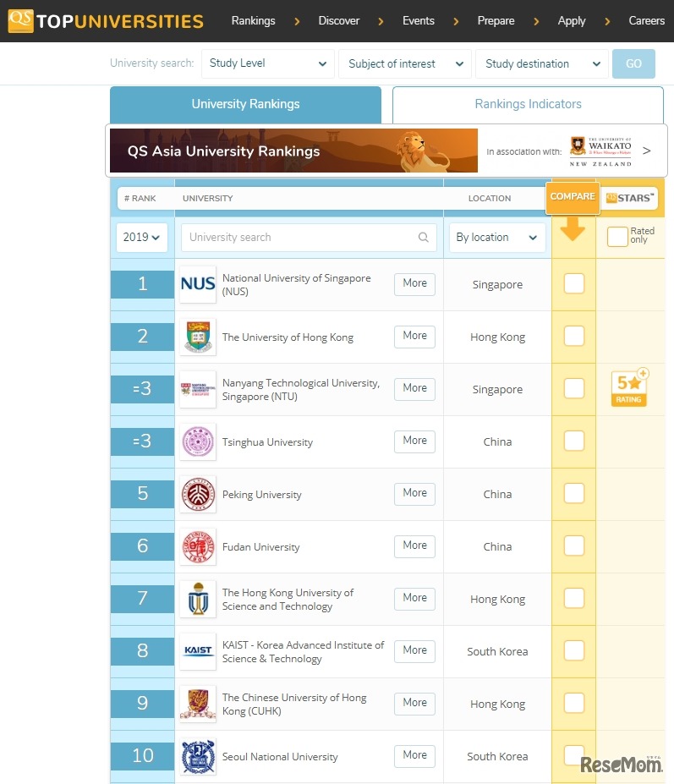This screenshot has height=784, width=674.
Task: Open the Apply navigation menu
Action: (x=572, y=21)
